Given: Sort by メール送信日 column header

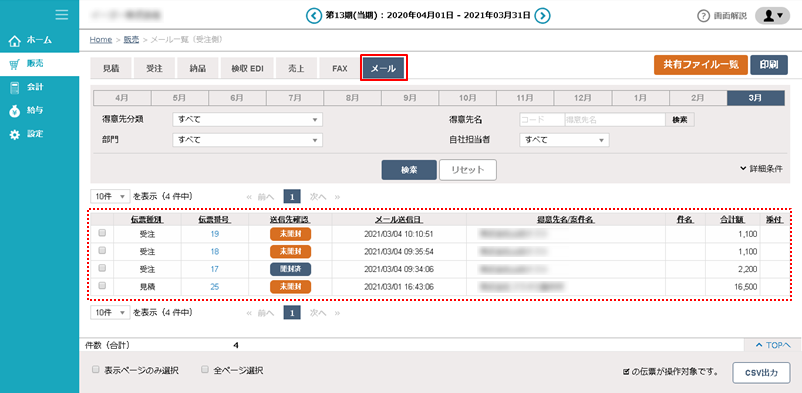Looking at the screenshot, I should 399,220.
